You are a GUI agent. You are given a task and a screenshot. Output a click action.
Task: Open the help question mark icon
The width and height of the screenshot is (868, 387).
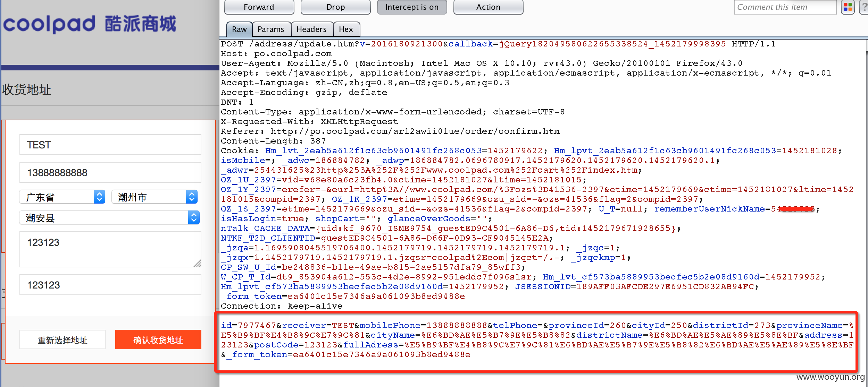(x=865, y=7)
